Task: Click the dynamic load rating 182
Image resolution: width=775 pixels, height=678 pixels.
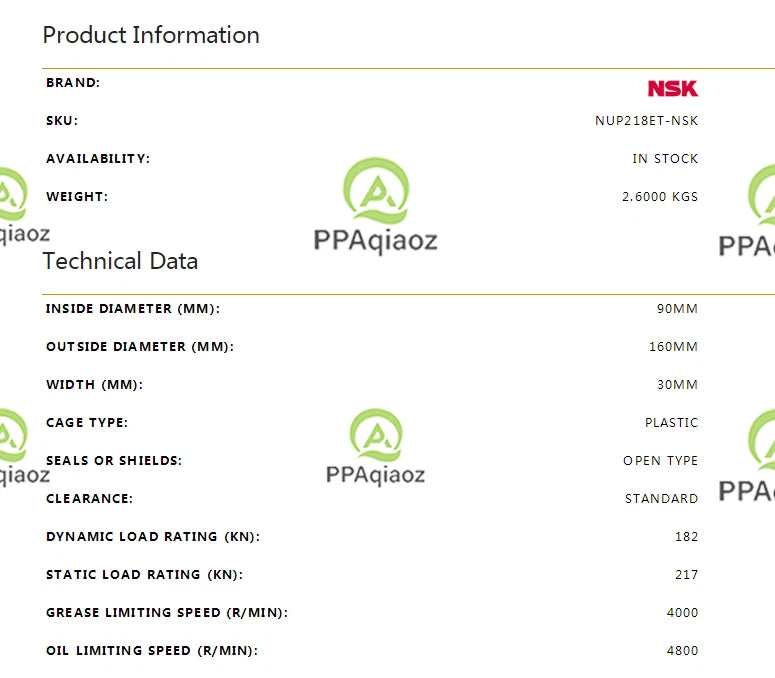Action: [x=687, y=537]
